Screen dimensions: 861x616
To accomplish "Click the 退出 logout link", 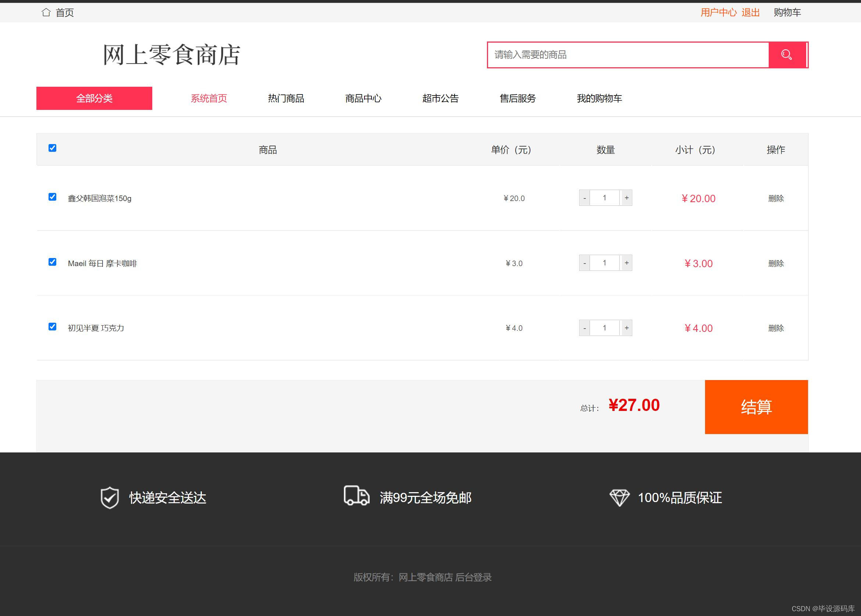I will (x=750, y=12).
